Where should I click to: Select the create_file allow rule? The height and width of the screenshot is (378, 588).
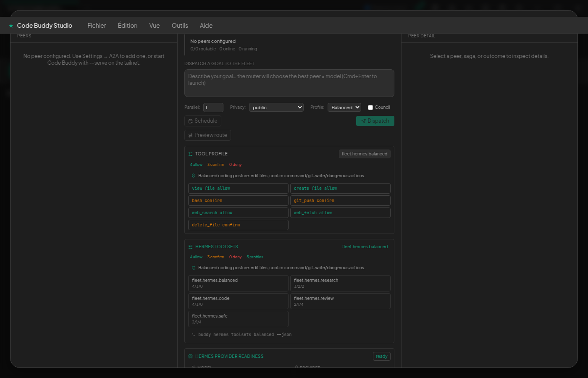point(340,188)
